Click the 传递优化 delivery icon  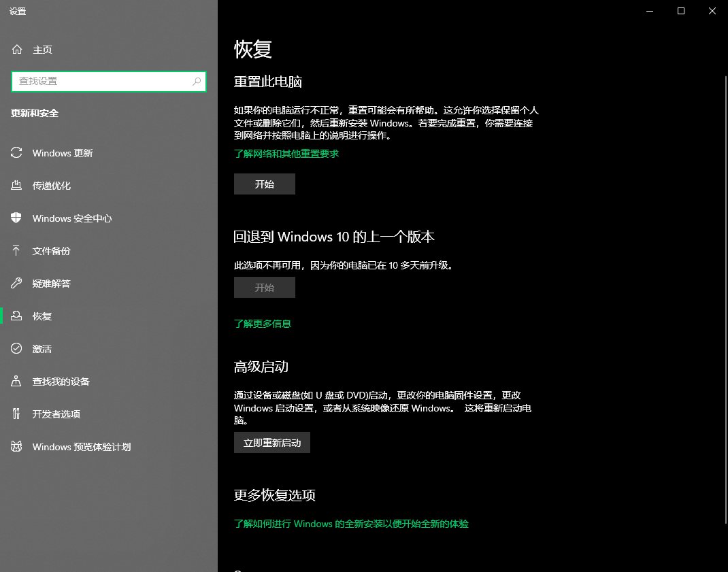tap(16, 185)
